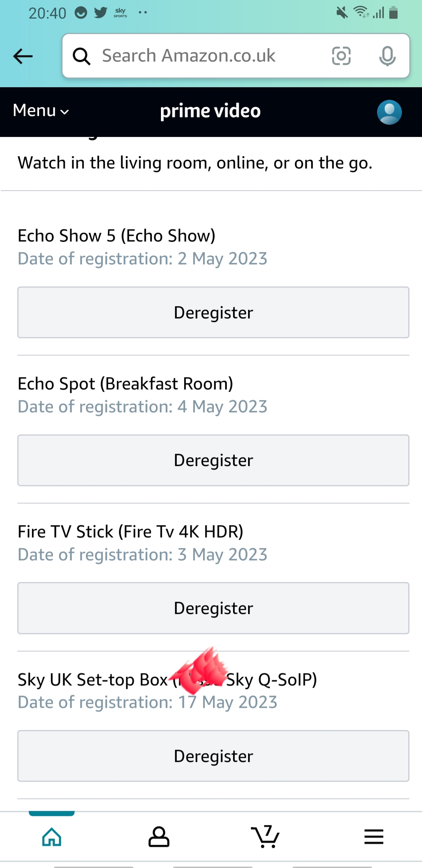This screenshot has width=422, height=868.
Task: Go to Home in bottom bar
Action: pos(52,836)
